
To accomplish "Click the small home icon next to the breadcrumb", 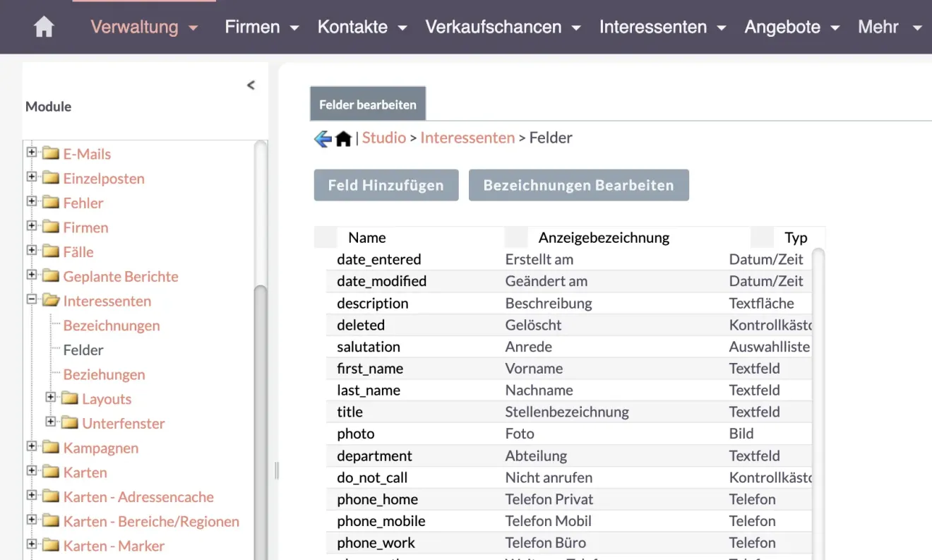I will pos(343,138).
